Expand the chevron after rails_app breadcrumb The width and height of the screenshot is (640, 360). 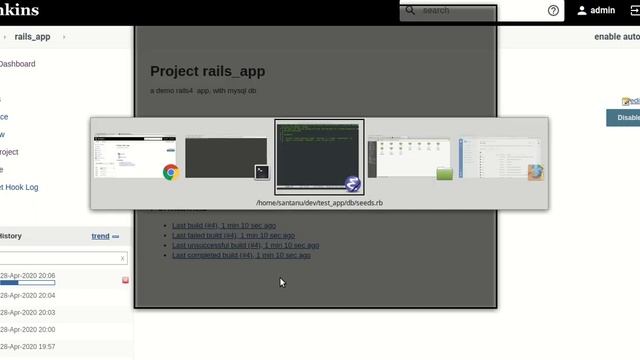click(64, 37)
